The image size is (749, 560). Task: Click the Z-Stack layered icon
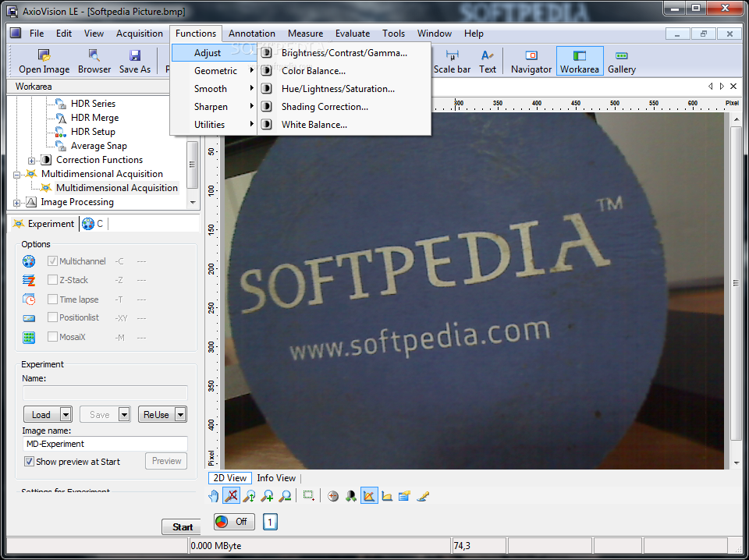pyautogui.click(x=29, y=280)
